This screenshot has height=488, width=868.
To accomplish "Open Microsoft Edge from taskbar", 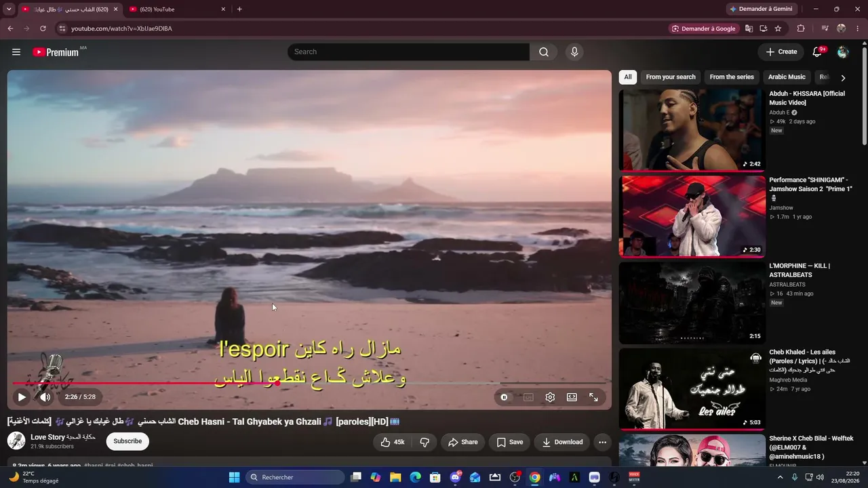I will (x=415, y=477).
